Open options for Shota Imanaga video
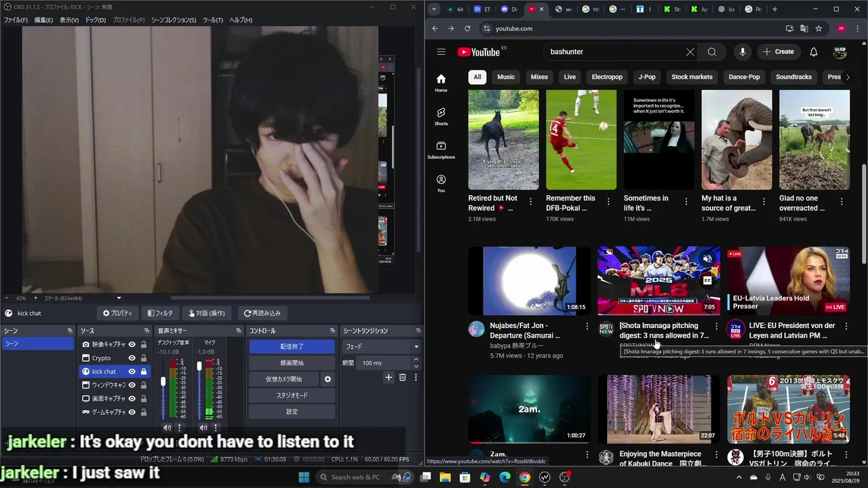868x488 pixels. 716,326
